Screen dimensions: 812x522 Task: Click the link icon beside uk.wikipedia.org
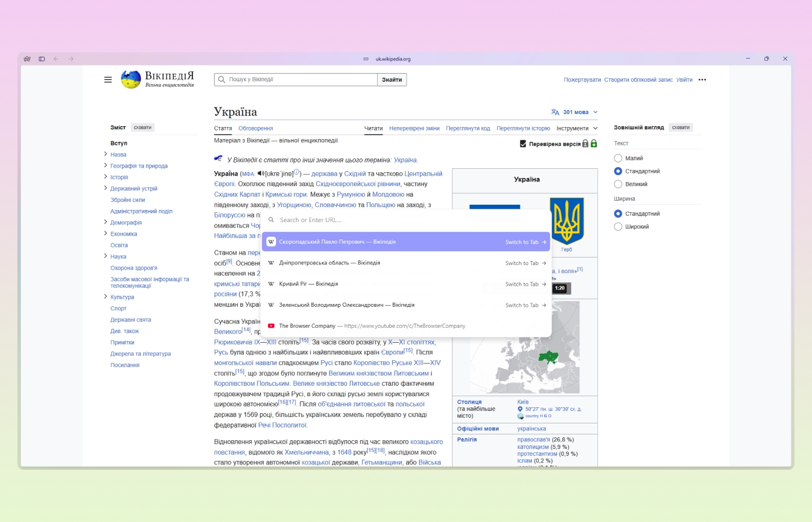(x=366, y=59)
